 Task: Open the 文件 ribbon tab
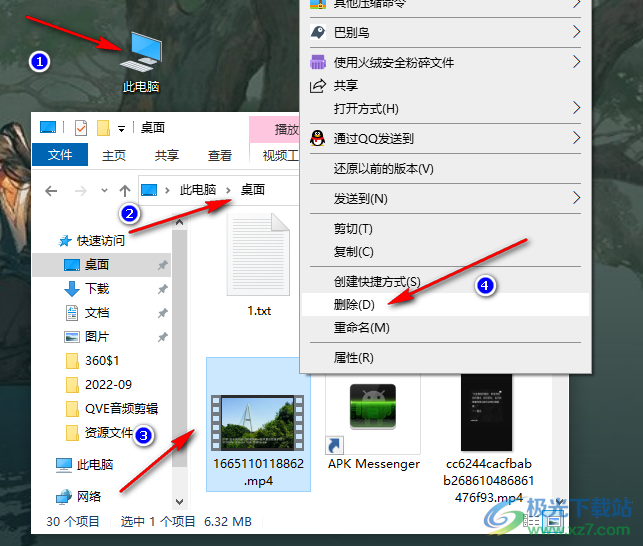pyautogui.click(x=60, y=155)
